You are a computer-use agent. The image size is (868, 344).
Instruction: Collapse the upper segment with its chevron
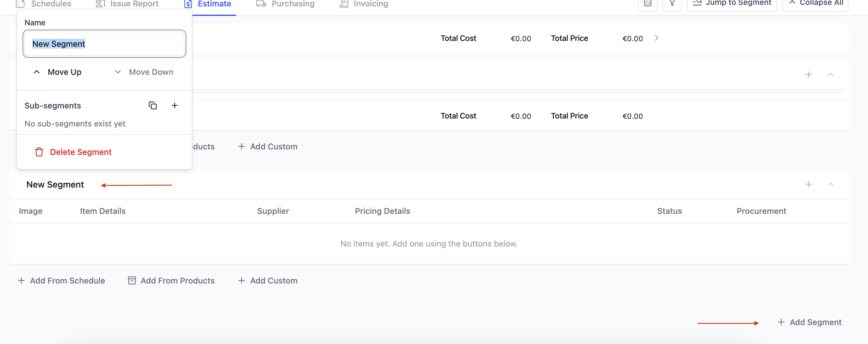click(x=831, y=75)
